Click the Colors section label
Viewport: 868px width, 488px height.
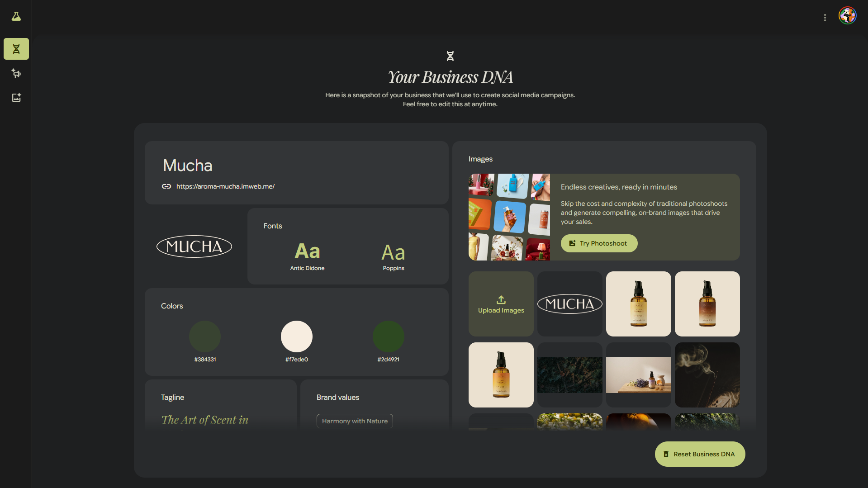pyautogui.click(x=172, y=306)
